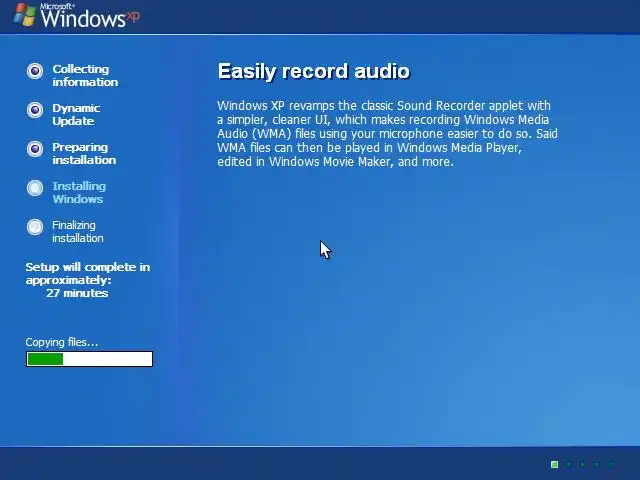Click the Sound Recorder description paragraph
Image resolution: width=640 pixels, height=480 pixels.
click(387, 134)
